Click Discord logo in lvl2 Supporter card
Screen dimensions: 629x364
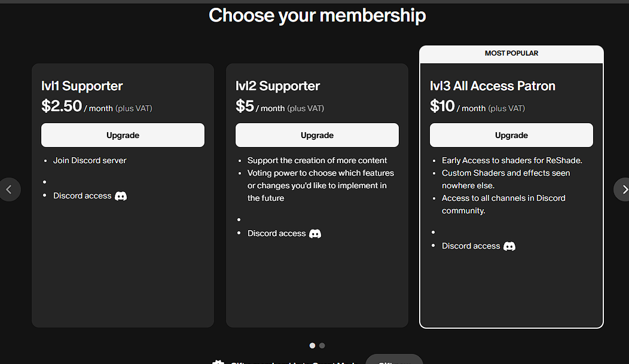[315, 234]
